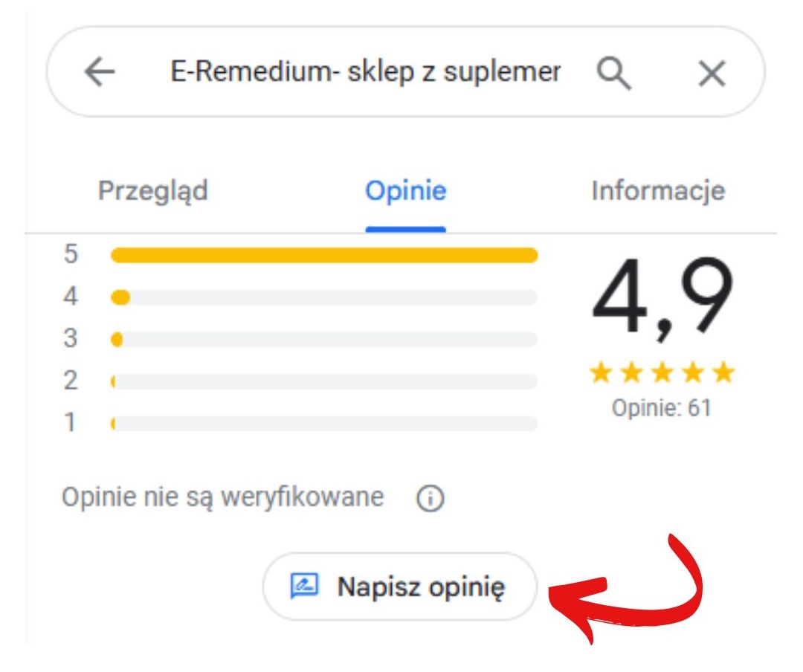Select the 4-star distribution bar
The width and height of the screenshot is (803, 672).
pos(323,297)
